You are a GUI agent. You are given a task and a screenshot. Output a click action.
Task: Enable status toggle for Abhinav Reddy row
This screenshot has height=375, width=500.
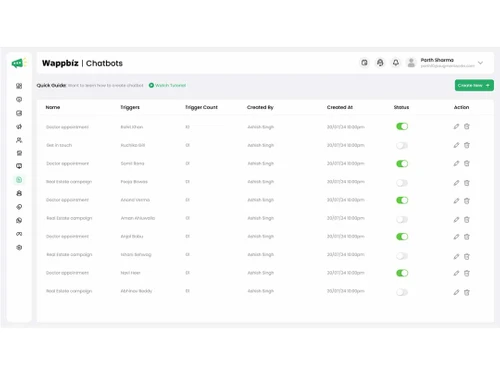402,292
